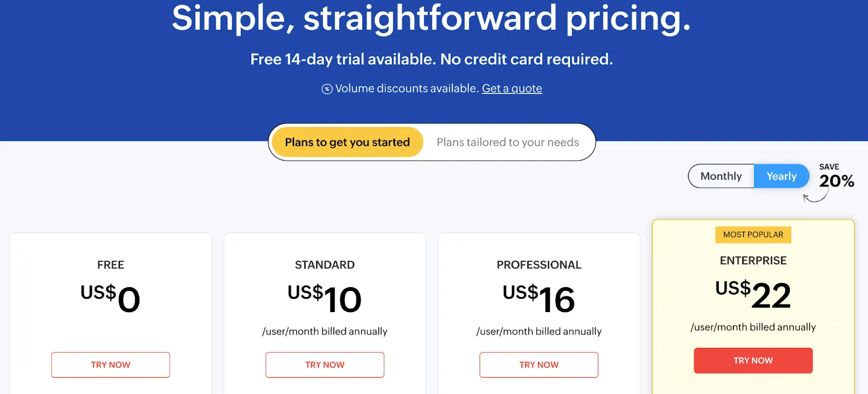
Task: Switch billing to Monthly
Action: [720, 176]
